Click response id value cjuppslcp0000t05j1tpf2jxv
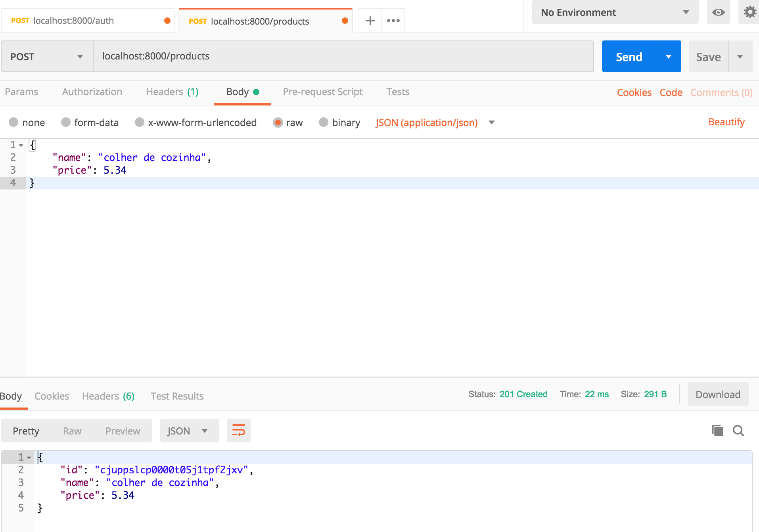The image size is (759, 532). 171,470
